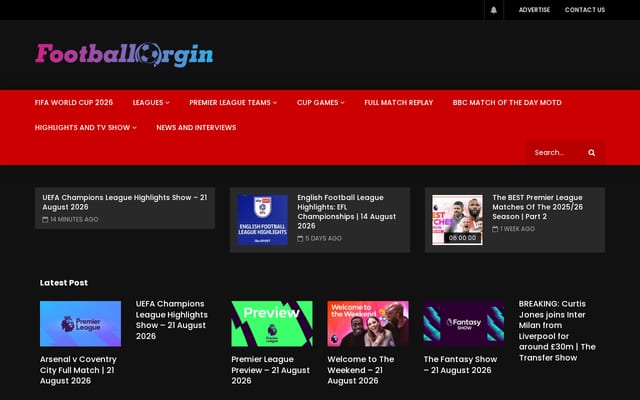Open BREAKING: Curtis Jones joins Inter Milan
640x400 pixels.
pyautogui.click(x=557, y=331)
